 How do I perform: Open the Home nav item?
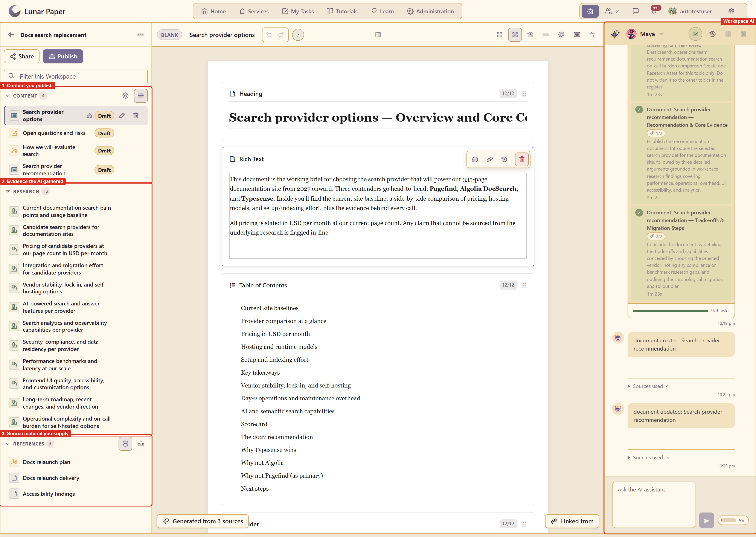213,11
